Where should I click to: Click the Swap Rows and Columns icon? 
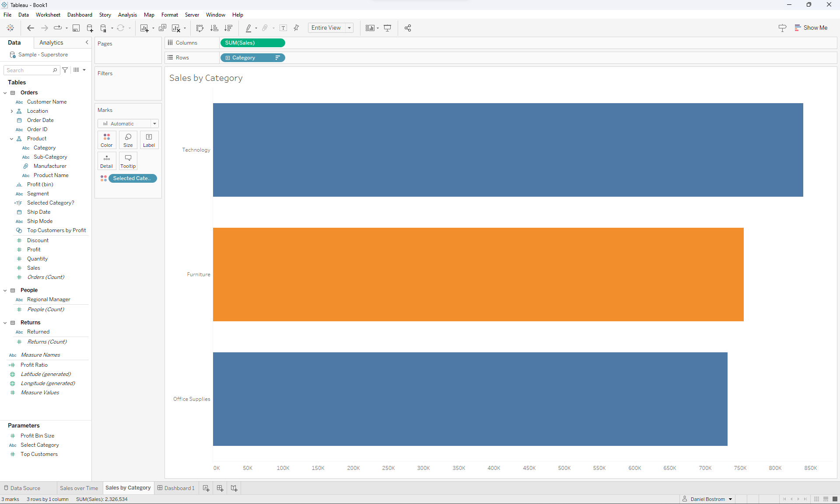coord(200,28)
